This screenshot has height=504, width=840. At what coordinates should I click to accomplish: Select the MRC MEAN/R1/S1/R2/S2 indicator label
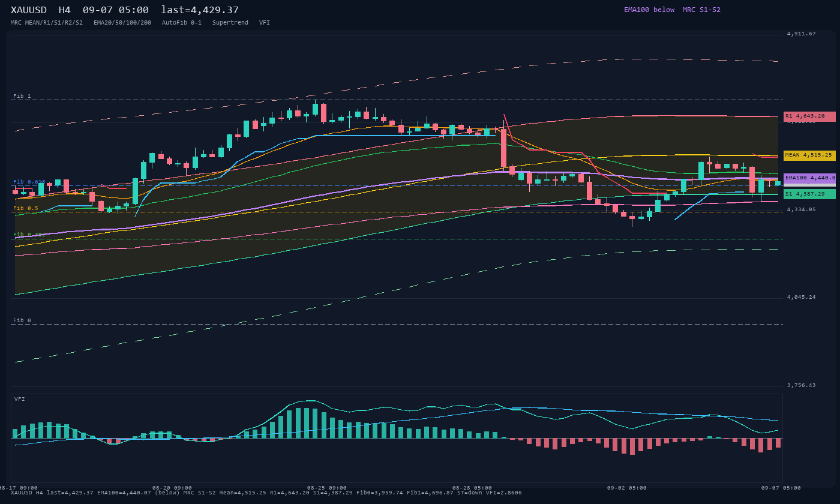pos(47,23)
